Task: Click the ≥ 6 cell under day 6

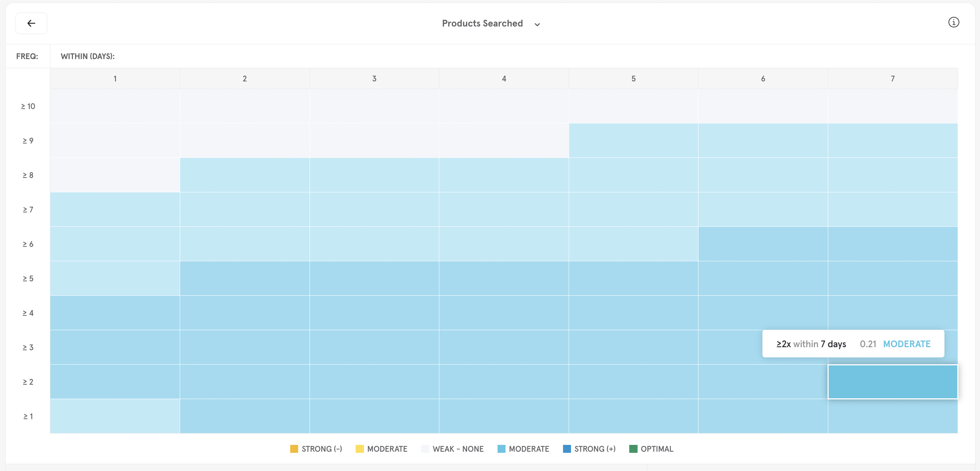Action: [763, 244]
